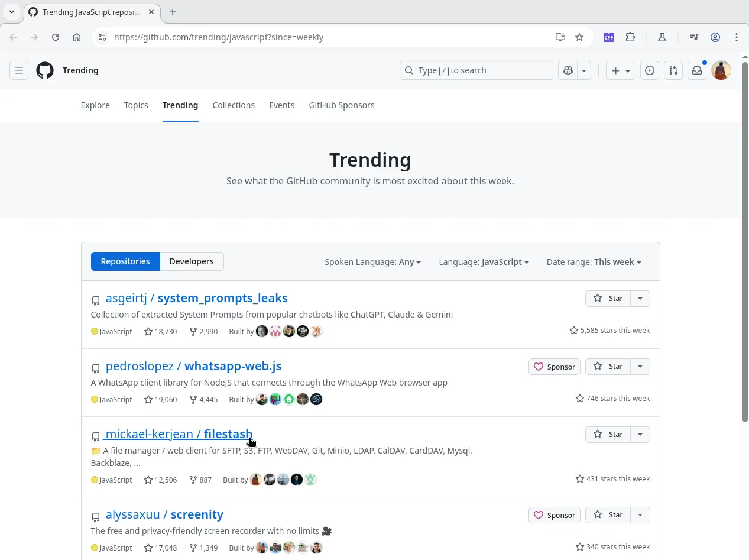
Task: Open the Issues icon in header
Action: (650, 70)
